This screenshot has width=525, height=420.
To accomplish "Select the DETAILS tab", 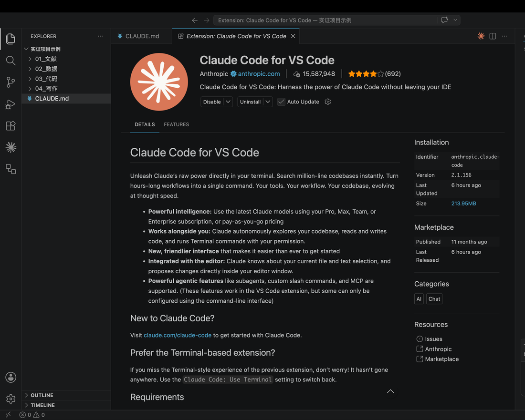I will click(145, 124).
